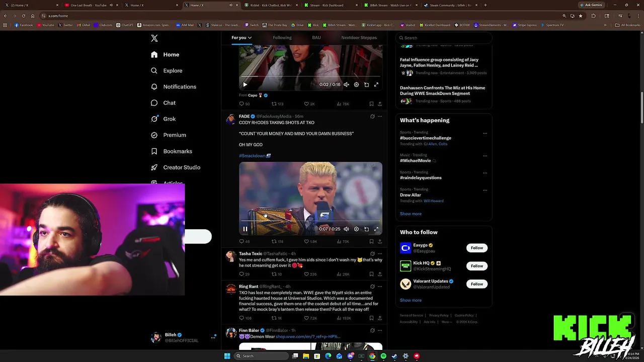Open options for the Drew Allar trend

(x=485, y=190)
